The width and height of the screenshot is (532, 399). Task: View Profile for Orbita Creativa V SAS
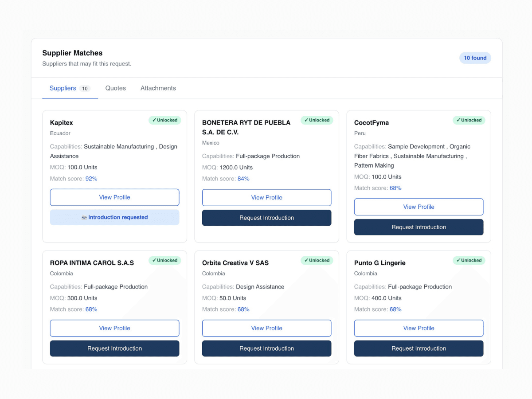click(x=267, y=328)
